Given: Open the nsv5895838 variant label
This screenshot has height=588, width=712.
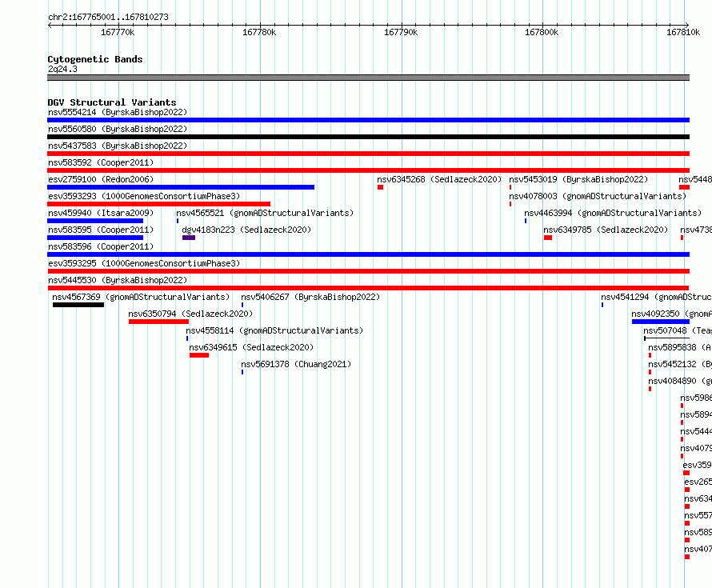Looking at the screenshot, I should point(680,347).
